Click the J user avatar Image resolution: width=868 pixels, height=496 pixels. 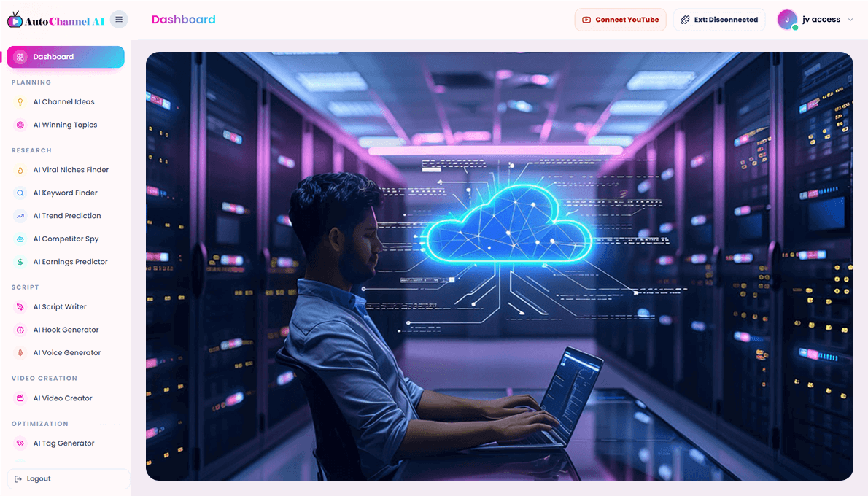coord(787,20)
